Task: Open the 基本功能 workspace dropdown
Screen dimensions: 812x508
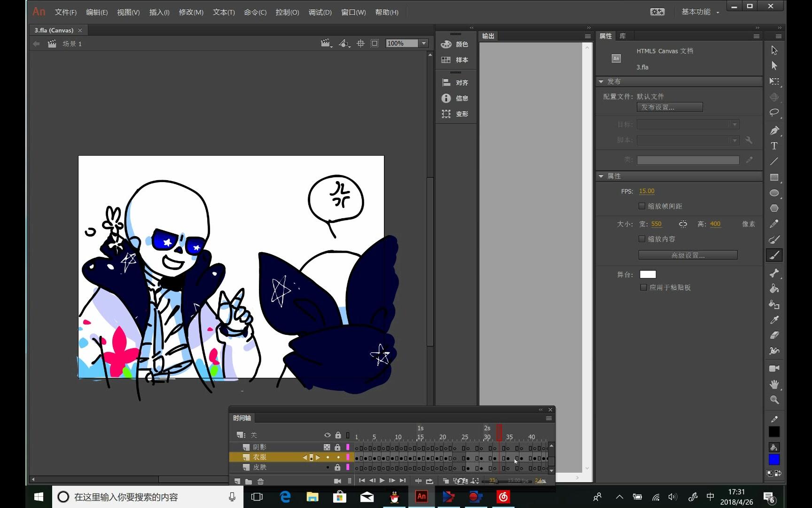Action: point(700,12)
